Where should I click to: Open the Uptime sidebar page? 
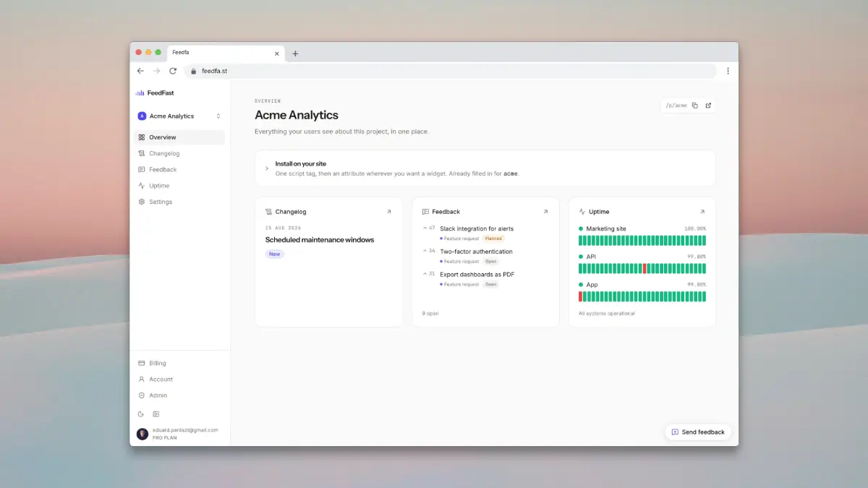coord(179,186)
